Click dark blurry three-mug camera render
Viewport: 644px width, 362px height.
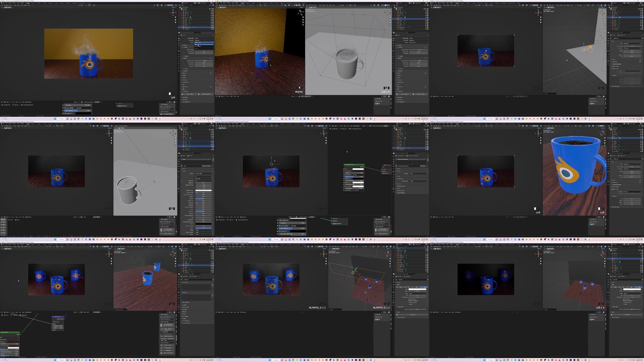point(486,279)
